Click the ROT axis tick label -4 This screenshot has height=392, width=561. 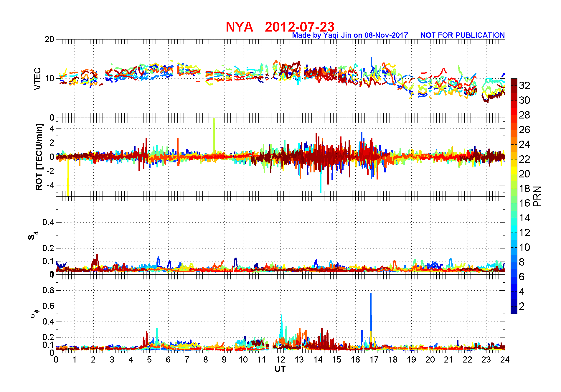tap(51, 185)
